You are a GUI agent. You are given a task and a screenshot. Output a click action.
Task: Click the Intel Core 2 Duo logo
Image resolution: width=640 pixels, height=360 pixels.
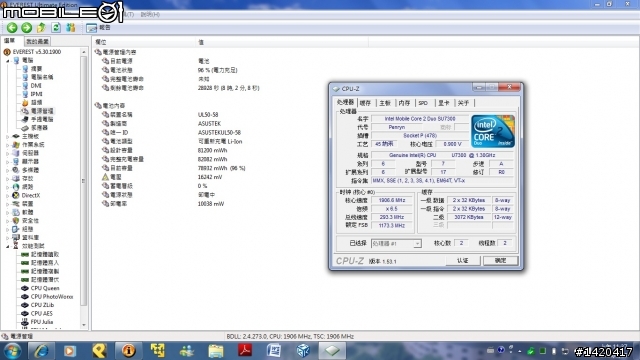coord(493,131)
